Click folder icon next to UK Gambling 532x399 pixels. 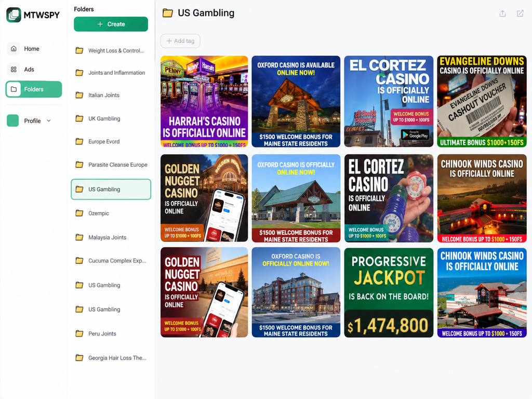coord(79,118)
